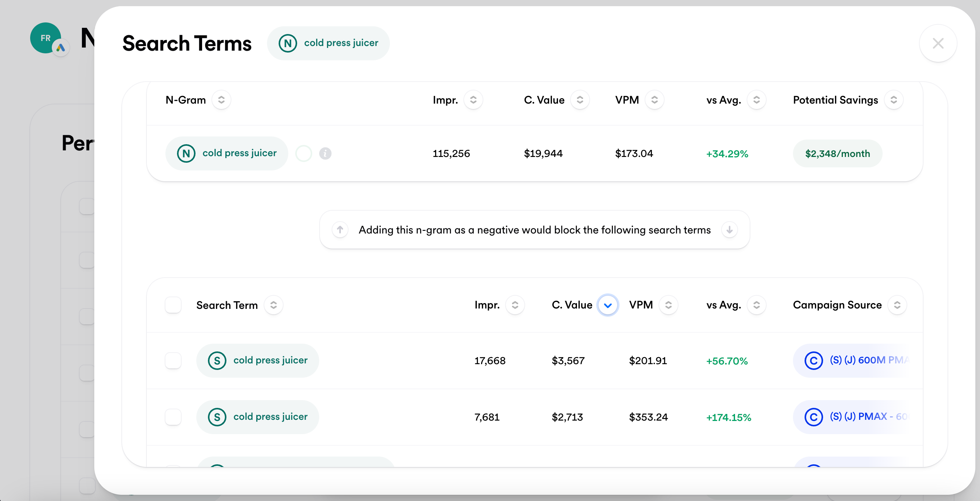This screenshot has width=980, height=501.
Task: Sort search terms by Campaign Source
Action: coord(897,305)
